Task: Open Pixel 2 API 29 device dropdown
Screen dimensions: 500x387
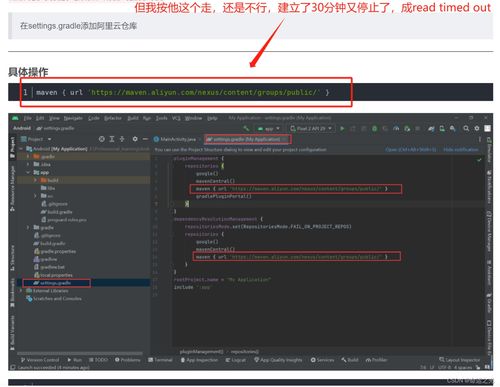Action: 311,128
